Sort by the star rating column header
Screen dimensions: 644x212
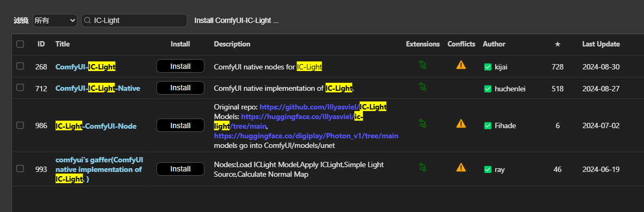558,44
